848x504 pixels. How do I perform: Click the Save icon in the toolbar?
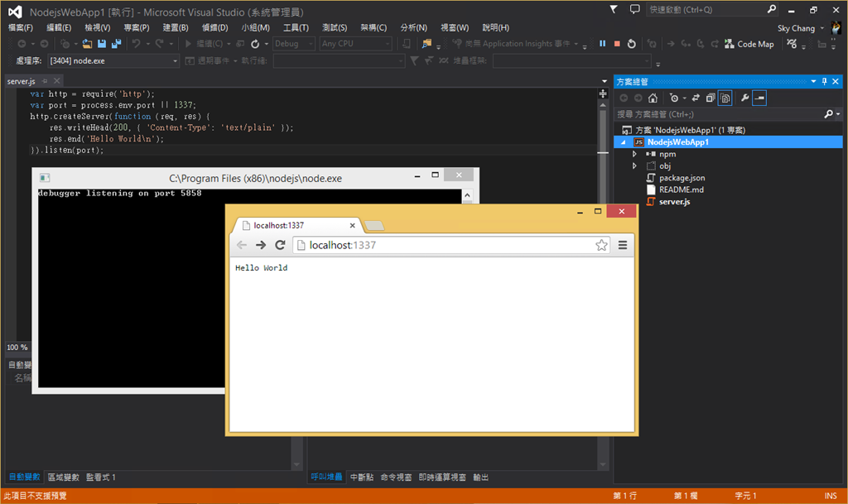(102, 44)
